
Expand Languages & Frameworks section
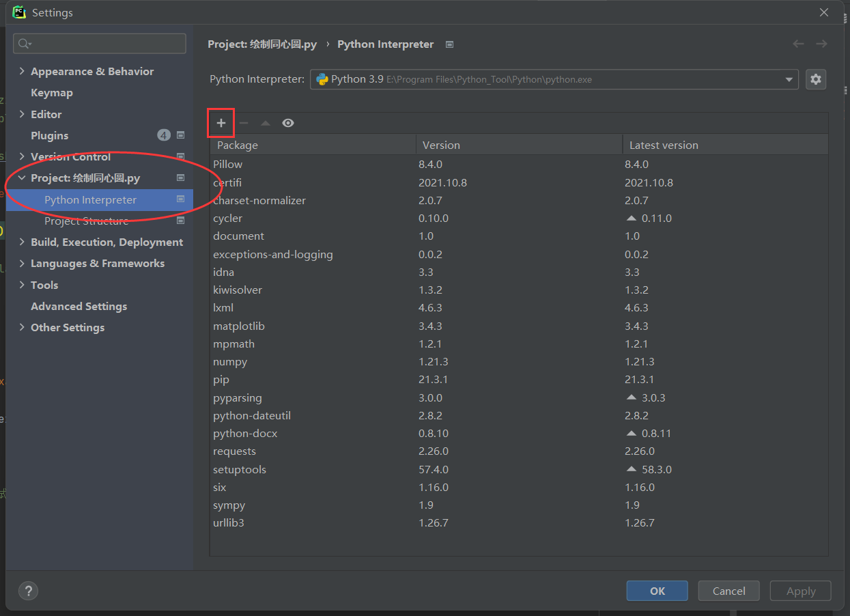pyautogui.click(x=22, y=263)
